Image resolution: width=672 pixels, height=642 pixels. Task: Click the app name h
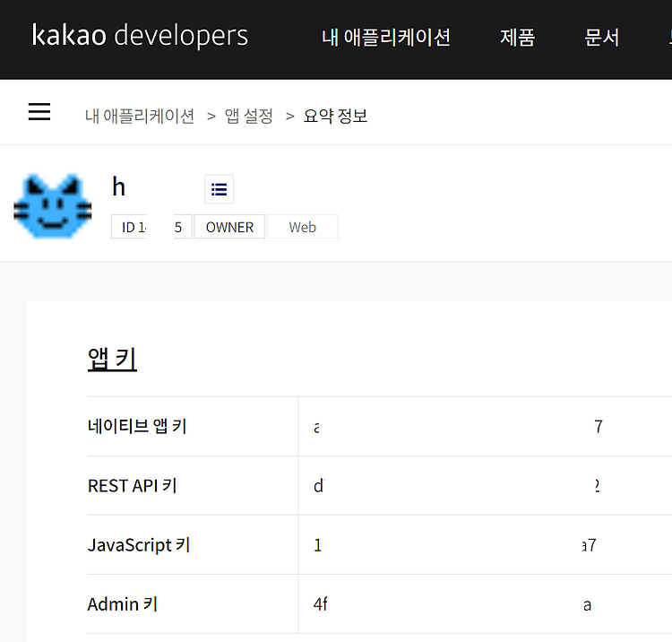click(118, 187)
